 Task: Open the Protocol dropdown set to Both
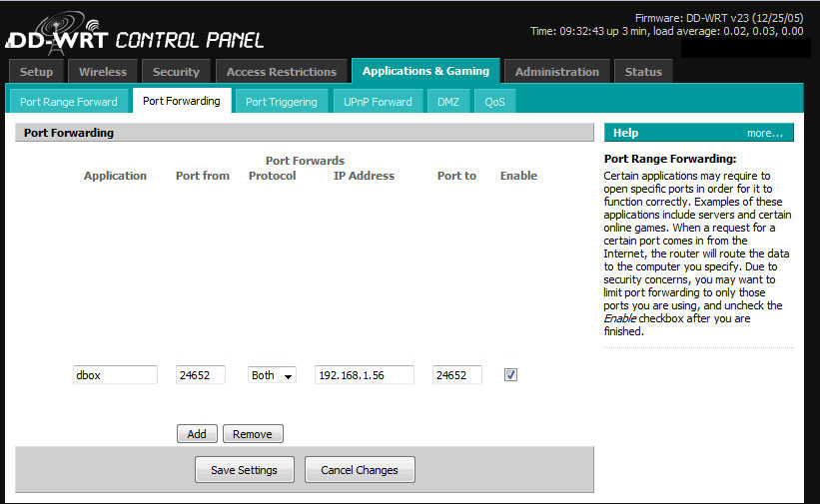tap(273, 375)
